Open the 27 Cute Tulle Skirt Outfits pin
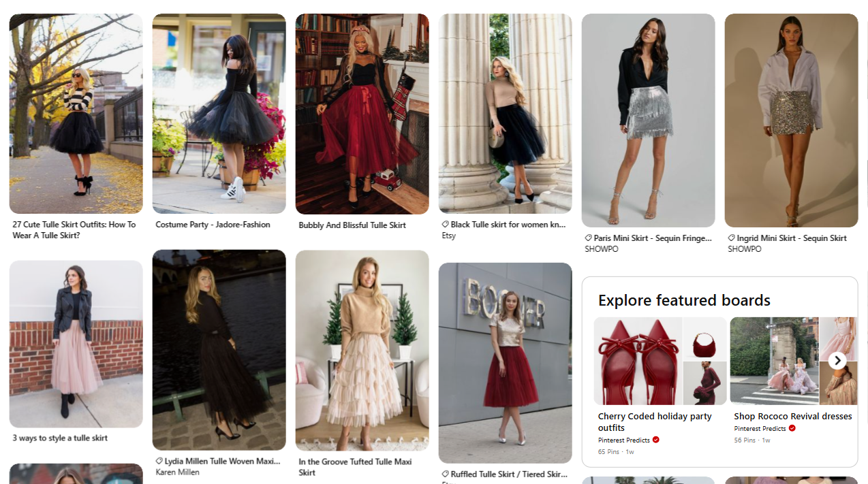The height and width of the screenshot is (484, 868). 76,113
